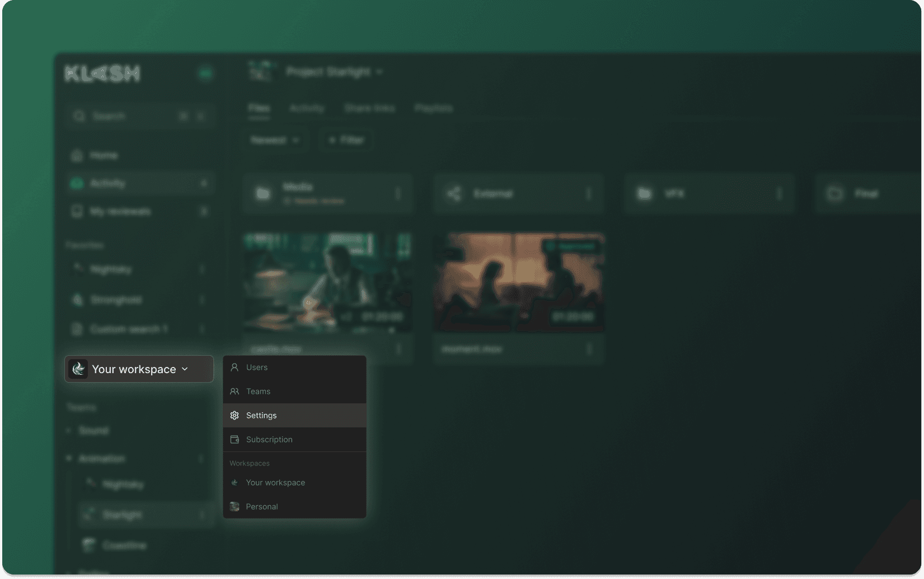The height and width of the screenshot is (579, 924).
Task: Select Starlight under the Animation team
Action: [x=146, y=515]
